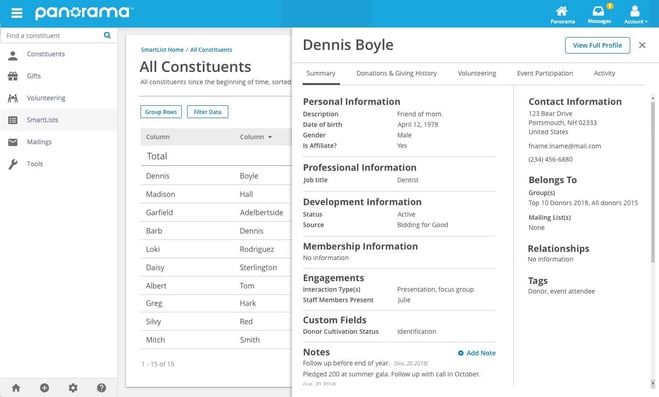The height and width of the screenshot is (397, 659).
Task: Click the Panorama logo
Action: tap(83, 13)
